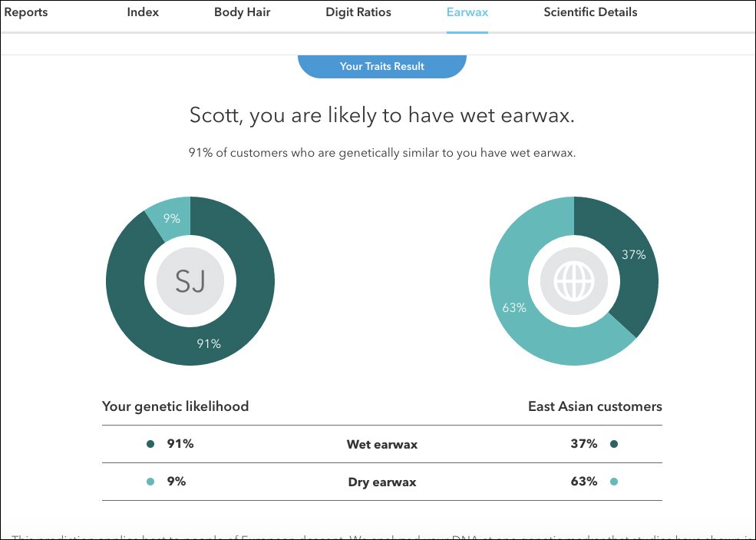This screenshot has width=756, height=540.
Task: Click the SJ initials avatar
Action: (190, 281)
